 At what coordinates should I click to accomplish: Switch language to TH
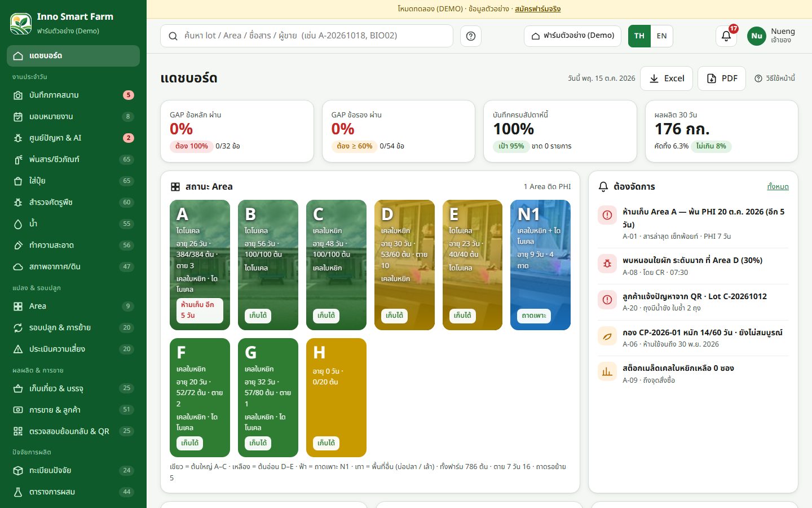639,36
